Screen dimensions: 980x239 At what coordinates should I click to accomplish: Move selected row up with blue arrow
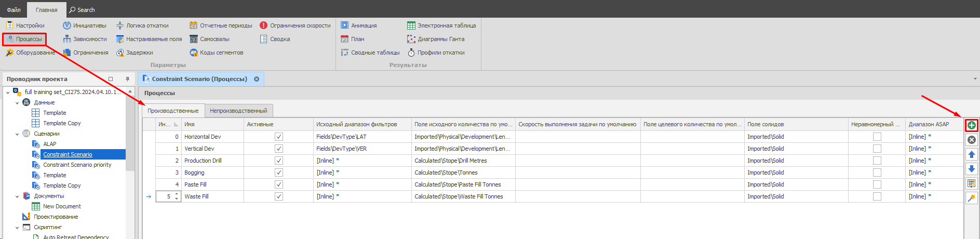[x=971, y=154]
